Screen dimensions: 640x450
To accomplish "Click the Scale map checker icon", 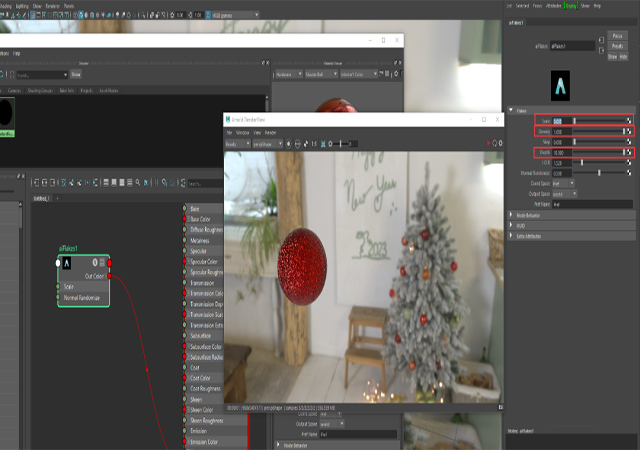I will 629,121.
